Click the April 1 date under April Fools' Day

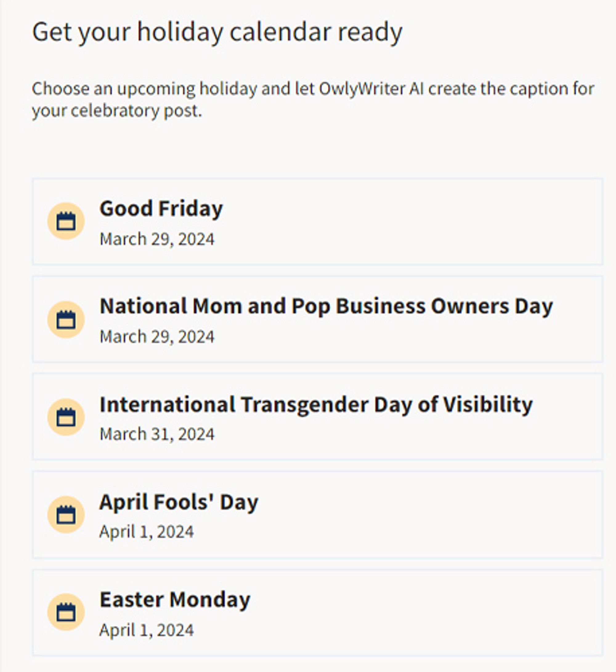pos(146,532)
